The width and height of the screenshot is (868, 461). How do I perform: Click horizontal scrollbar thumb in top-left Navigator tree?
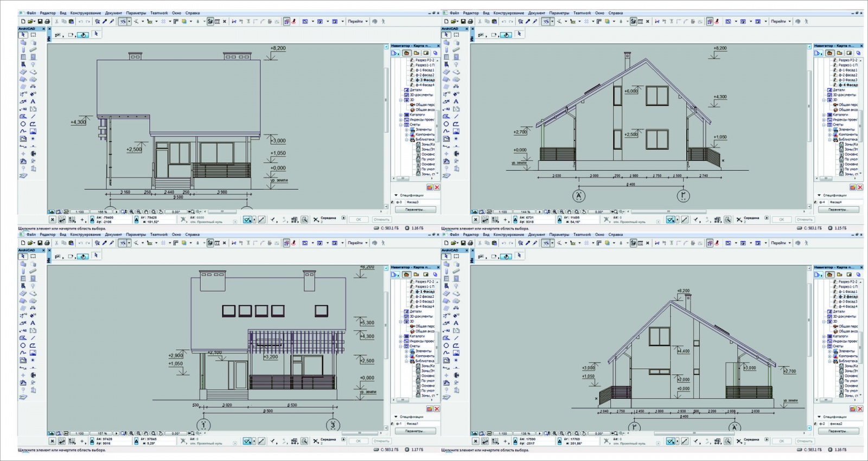coord(403,178)
